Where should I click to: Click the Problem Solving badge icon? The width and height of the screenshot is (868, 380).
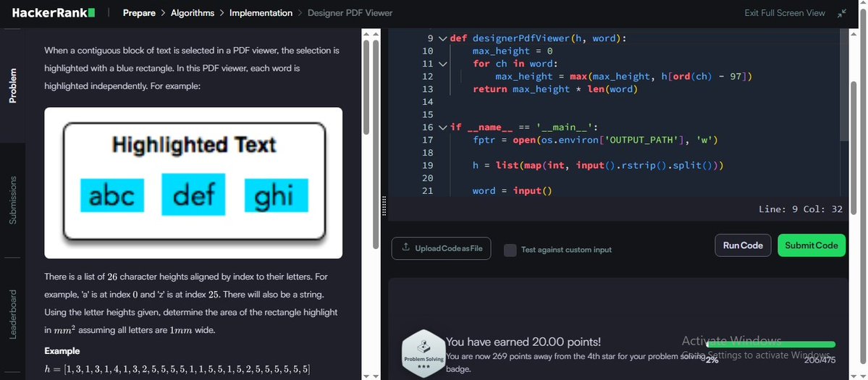[423, 353]
